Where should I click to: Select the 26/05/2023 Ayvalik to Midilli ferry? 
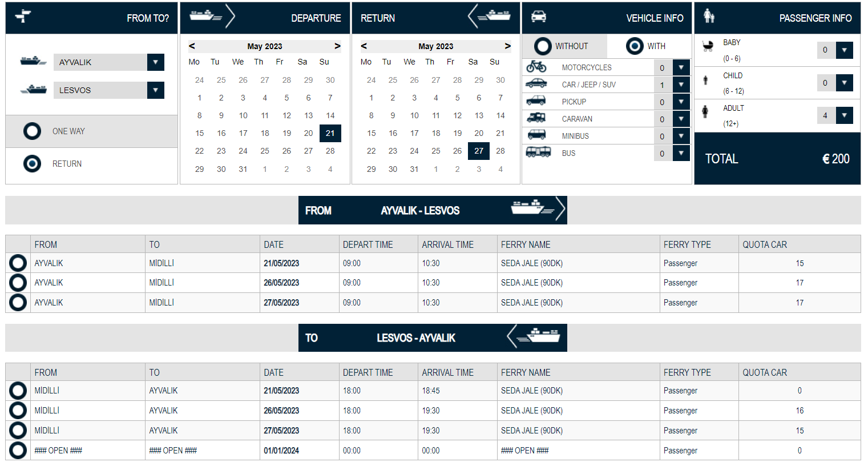pos(18,283)
